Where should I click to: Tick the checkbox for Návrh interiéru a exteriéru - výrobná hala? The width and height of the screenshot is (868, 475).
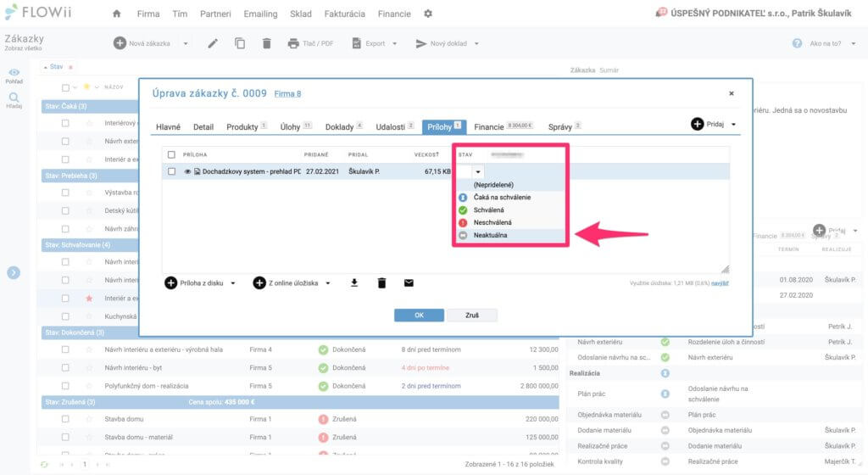(65, 349)
